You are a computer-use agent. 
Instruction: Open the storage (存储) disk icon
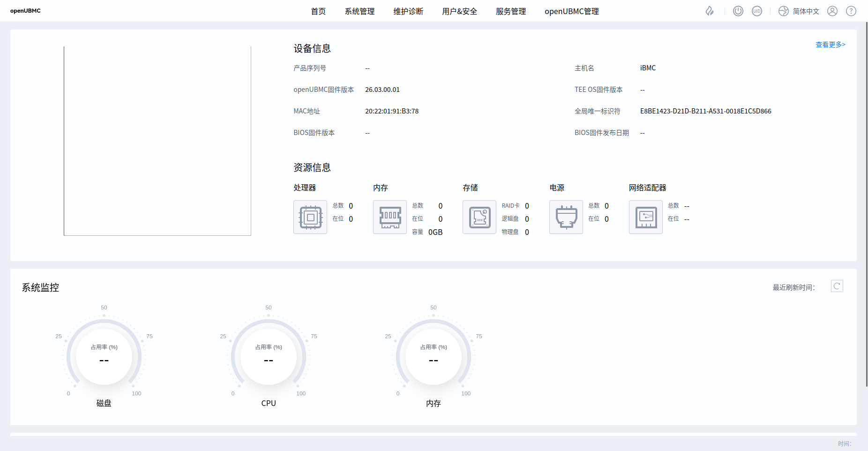tap(479, 217)
